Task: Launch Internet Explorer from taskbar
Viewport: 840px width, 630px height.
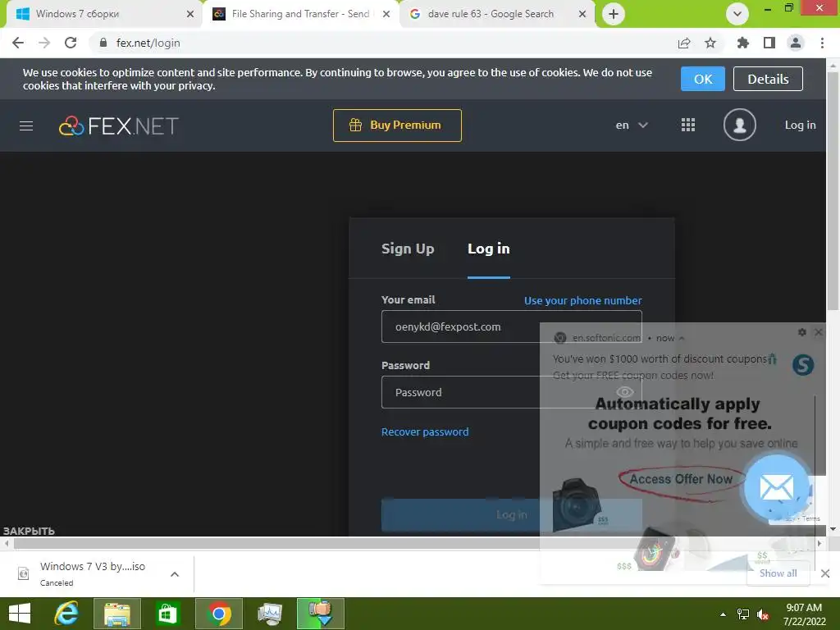Action: 66,614
